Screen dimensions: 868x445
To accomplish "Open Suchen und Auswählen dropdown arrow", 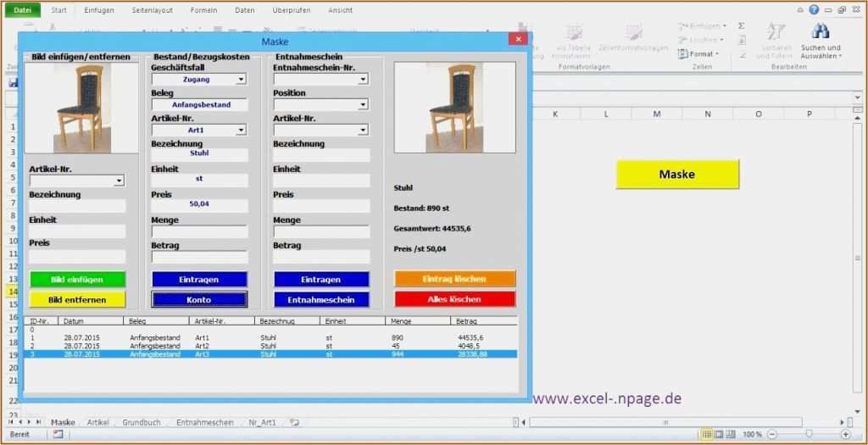I will 840,56.
